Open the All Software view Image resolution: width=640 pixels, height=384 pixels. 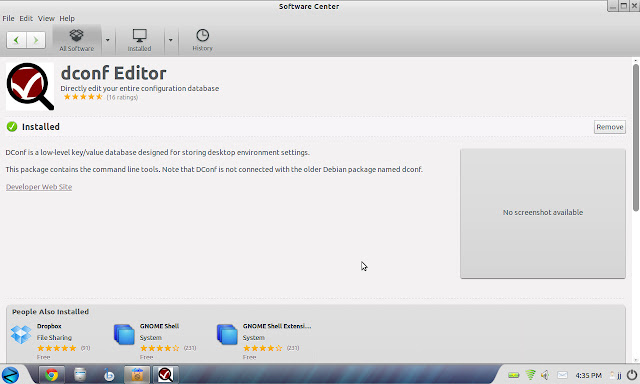[x=76, y=40]
